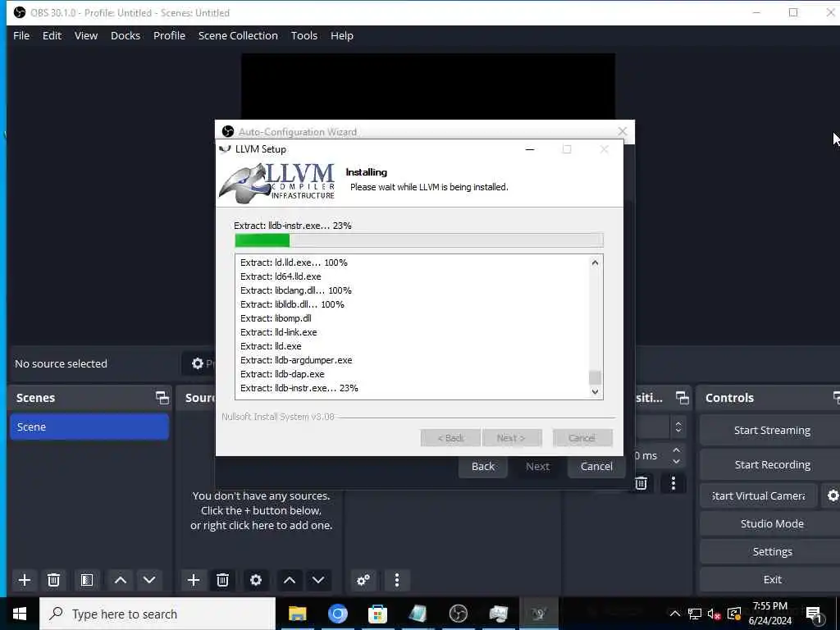Add a source with the Sources panel plus icon

pyautogui.click(x=194, y=580)
